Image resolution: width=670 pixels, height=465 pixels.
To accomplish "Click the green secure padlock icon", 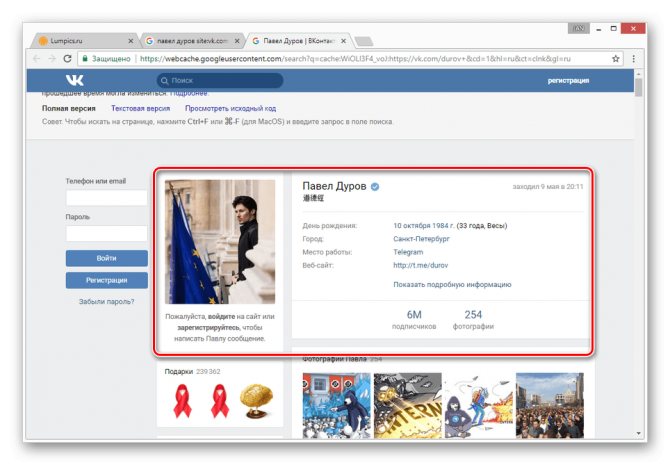I will coord(85,59).
